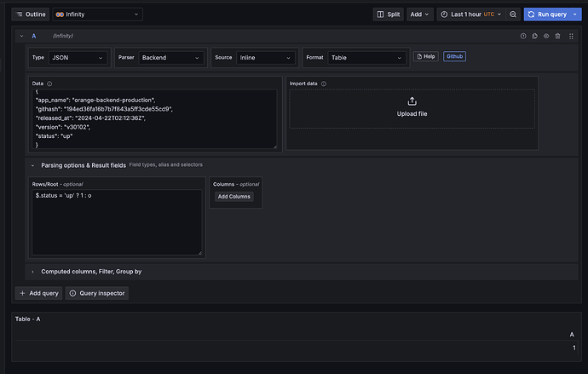
Task: Toggle Split view
Action: point(388,14)
